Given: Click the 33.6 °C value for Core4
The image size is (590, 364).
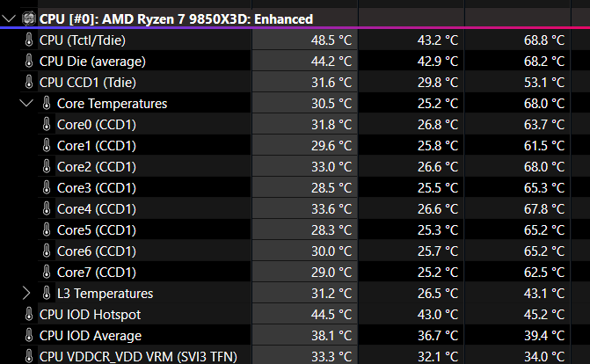Looking at the screenshot, I should (x=331, y=209).
